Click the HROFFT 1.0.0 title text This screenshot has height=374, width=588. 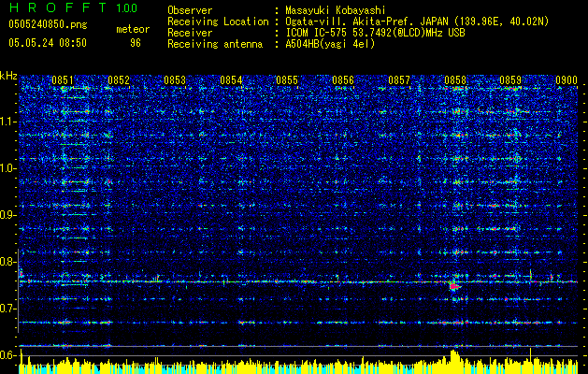[x=74, y=7]
